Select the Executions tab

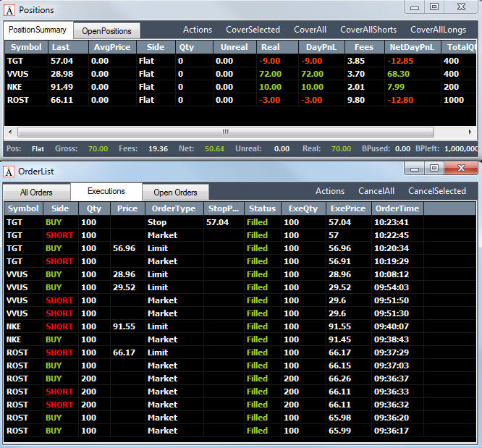(106, 191)
